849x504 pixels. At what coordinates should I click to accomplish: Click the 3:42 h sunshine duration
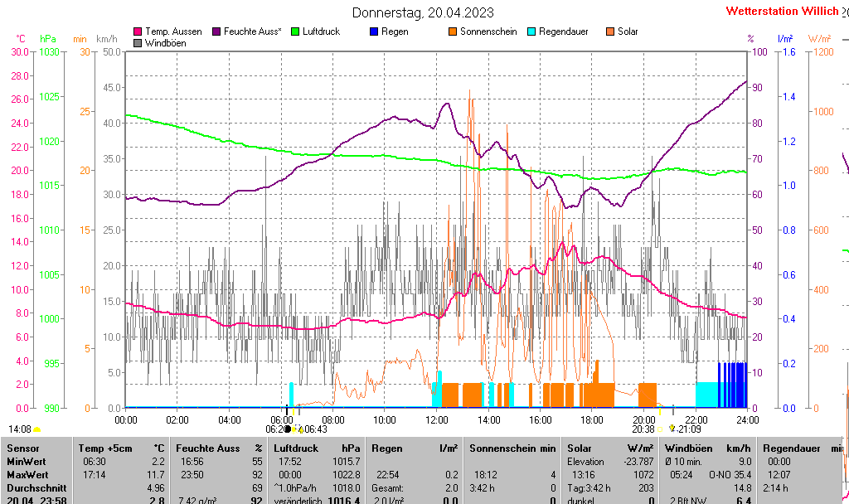tap(482, 487)
